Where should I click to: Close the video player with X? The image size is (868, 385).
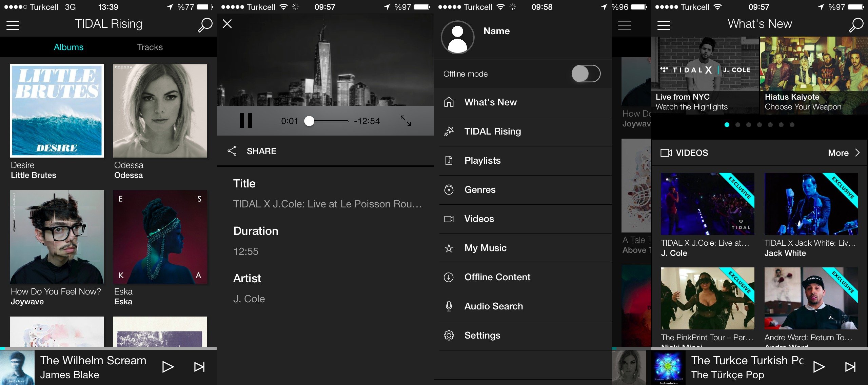[227, 24]
